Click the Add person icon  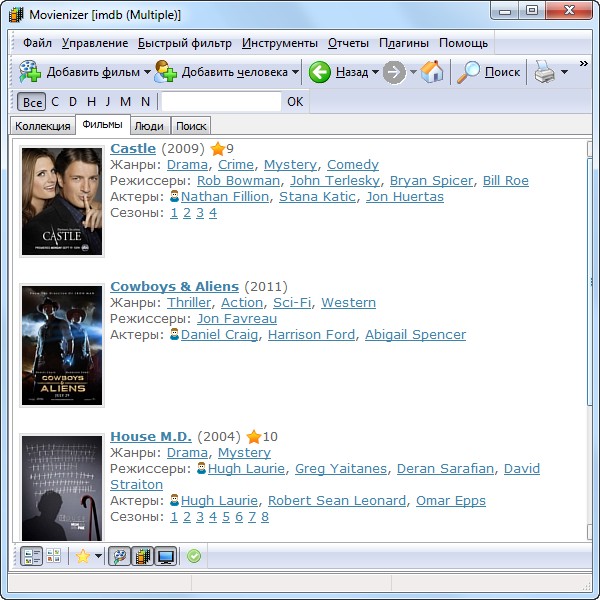coord(165,72)
